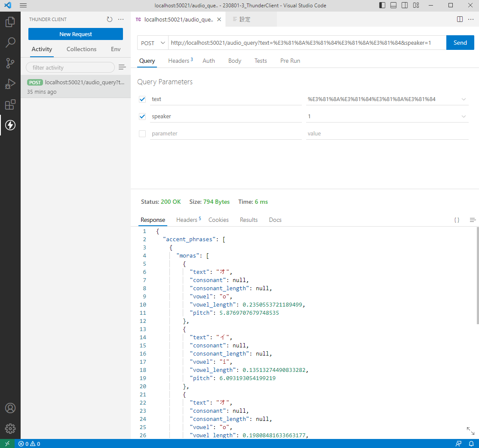Click the VS Code logo icon

(8, 5)
